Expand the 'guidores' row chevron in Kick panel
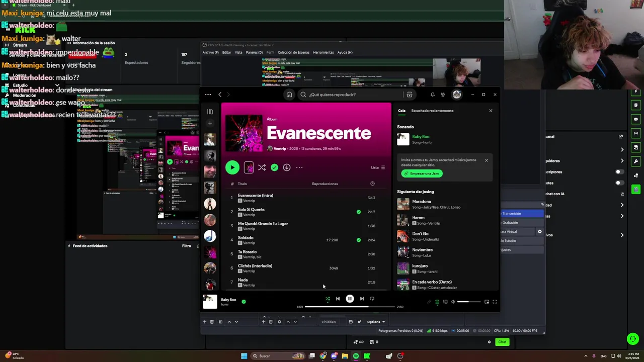The width and height of the screenshot is (644, 362). point(622,161)
